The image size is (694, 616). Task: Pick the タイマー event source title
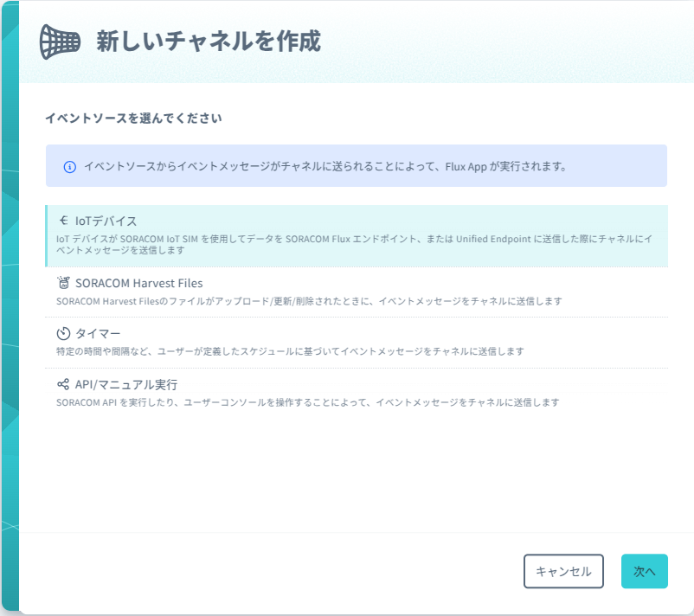(x=98, y=333)
